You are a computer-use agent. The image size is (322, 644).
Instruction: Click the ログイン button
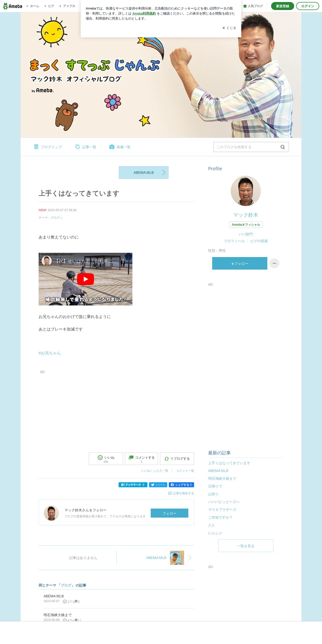tap(307, 6)
